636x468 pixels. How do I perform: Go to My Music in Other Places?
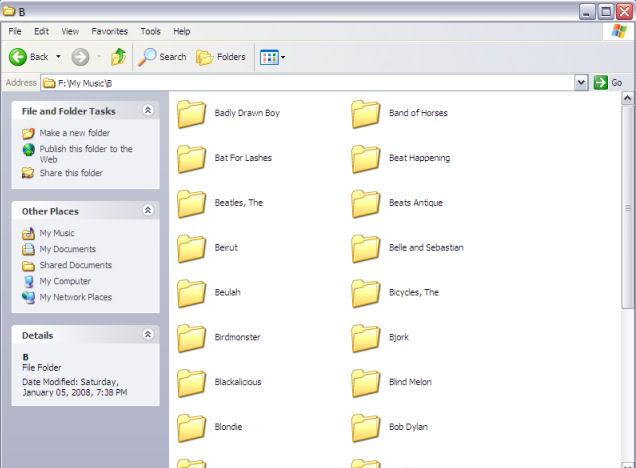(57, 233)
